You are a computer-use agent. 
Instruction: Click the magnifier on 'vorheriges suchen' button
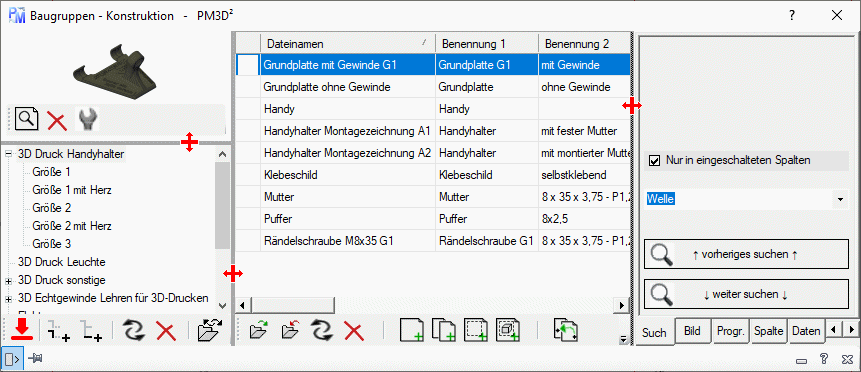click(x=661, y=254)
